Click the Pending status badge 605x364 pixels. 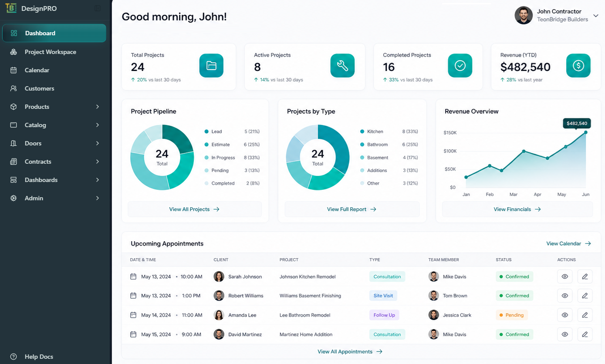coord(511,315)
